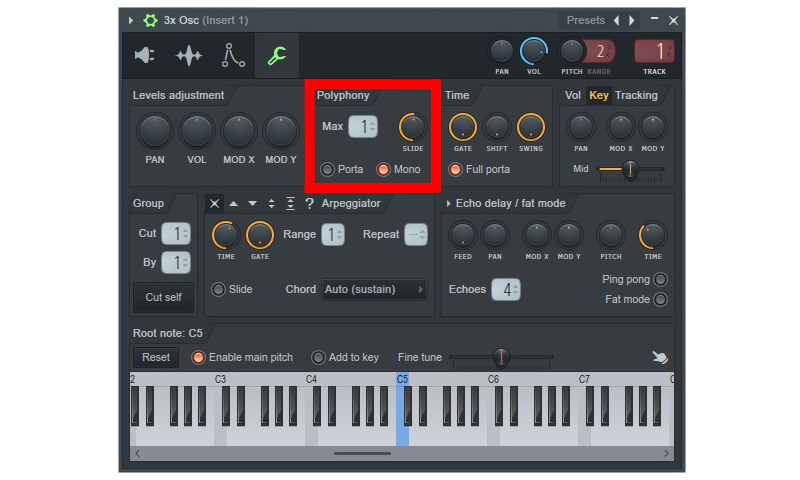
Task: Enable the Porta option
Action: click(328, 169)
